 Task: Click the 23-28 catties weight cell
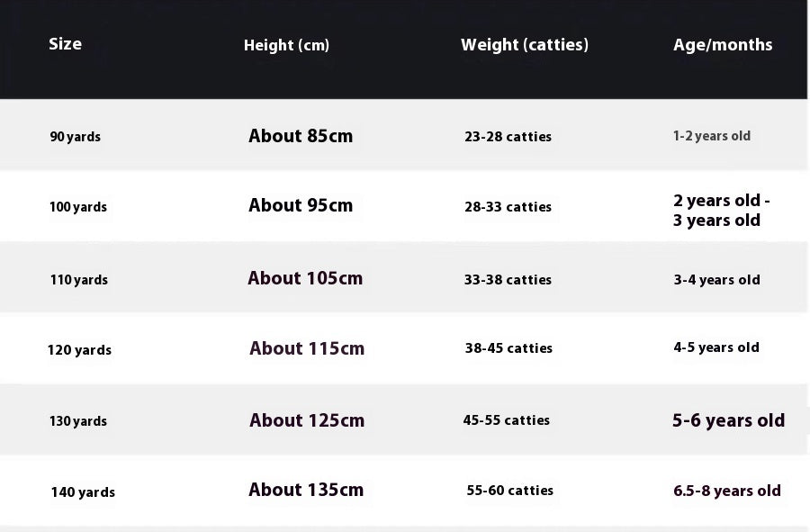coord(508,137)
